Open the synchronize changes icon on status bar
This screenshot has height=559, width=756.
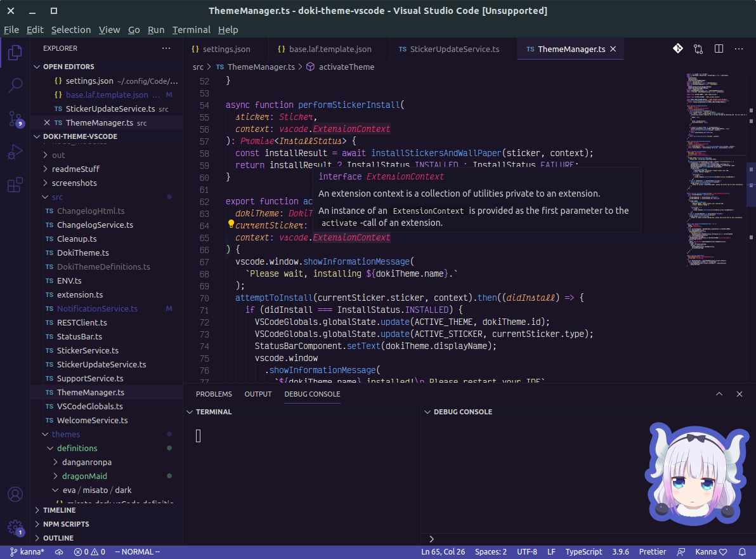tap(59, 551)
